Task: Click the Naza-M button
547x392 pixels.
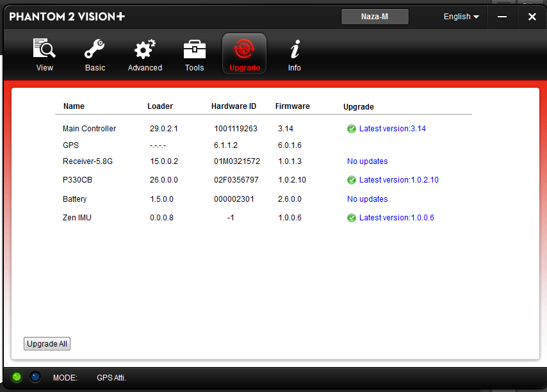Action: click(375, 17)
